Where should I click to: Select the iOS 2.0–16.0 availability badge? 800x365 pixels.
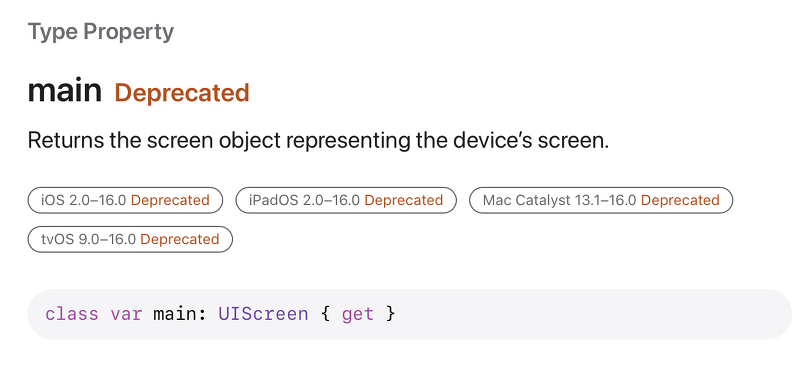[x=125, y=200]
